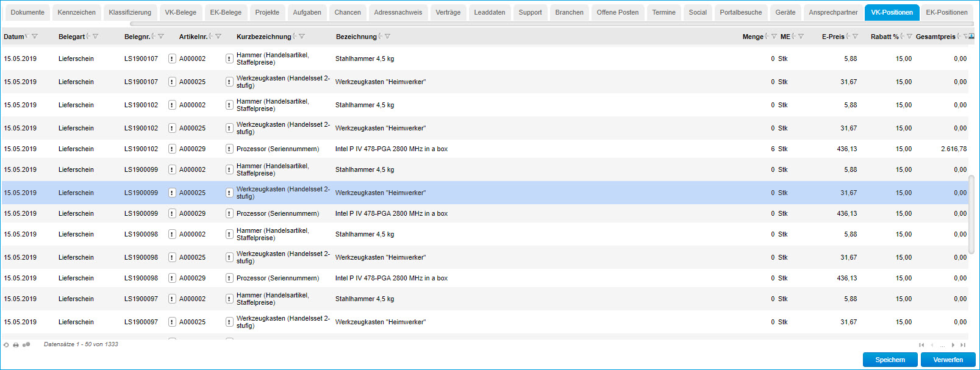The image size is (980, 370).
Task: Select the VK-Positionen tab
Action: click(892, 12)
